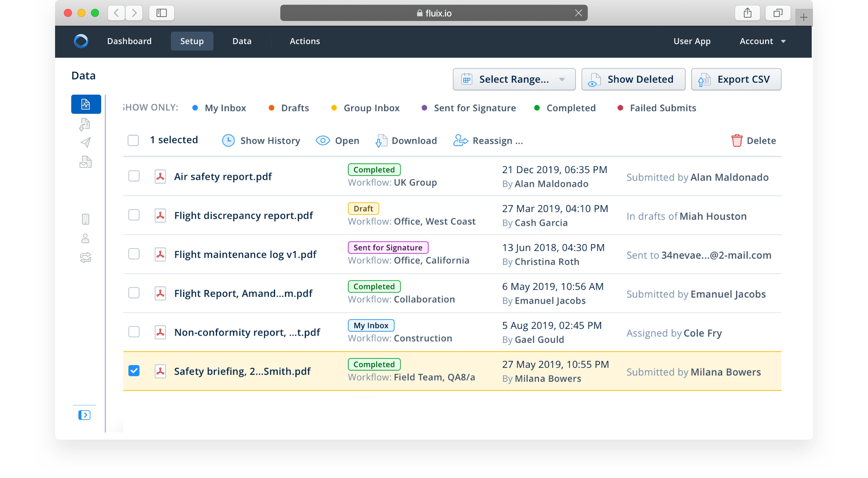Open the Select Range dropdown
The width and height of the screenshot is (868, 478).
(x=514, y=80)
